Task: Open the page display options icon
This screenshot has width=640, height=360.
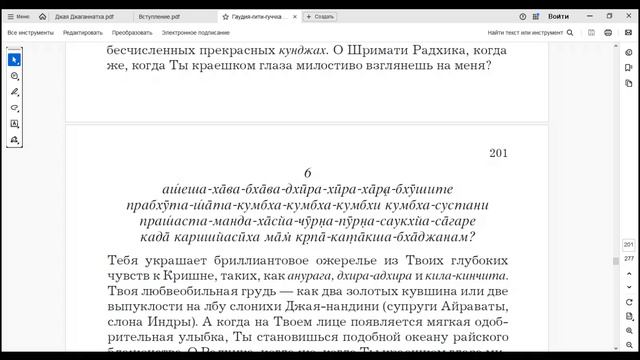Action: pos(629,317)
